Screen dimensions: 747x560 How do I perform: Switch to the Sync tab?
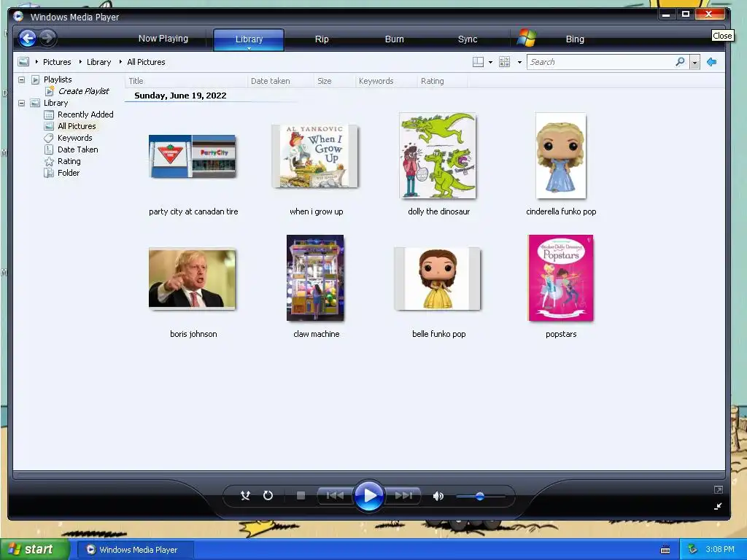[468, 39]
